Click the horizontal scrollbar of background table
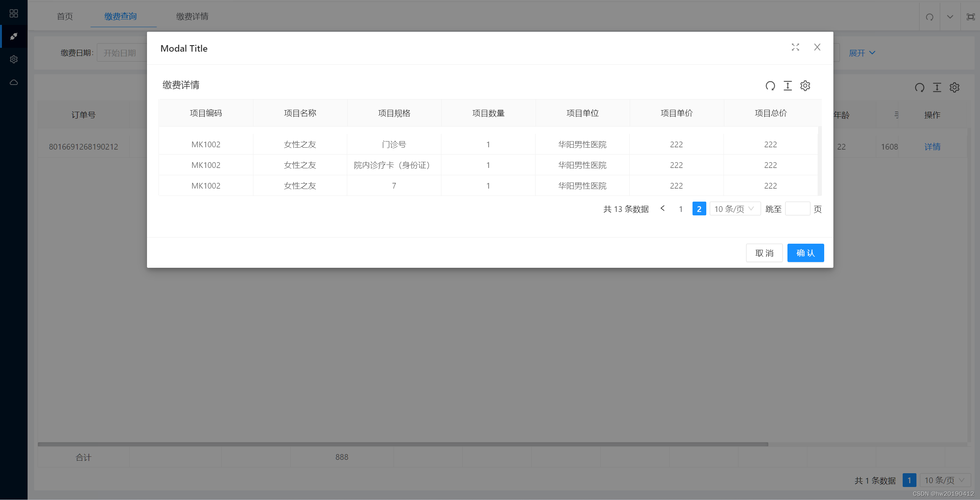Viewport: 980px width, 500px height. click(x=403, y=444)
